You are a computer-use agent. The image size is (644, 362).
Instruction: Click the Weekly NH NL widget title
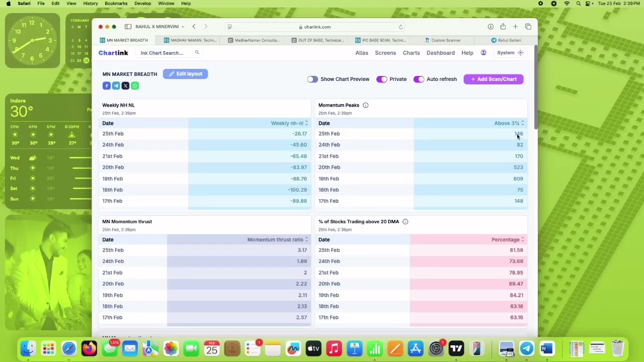(x=118, y=105)
